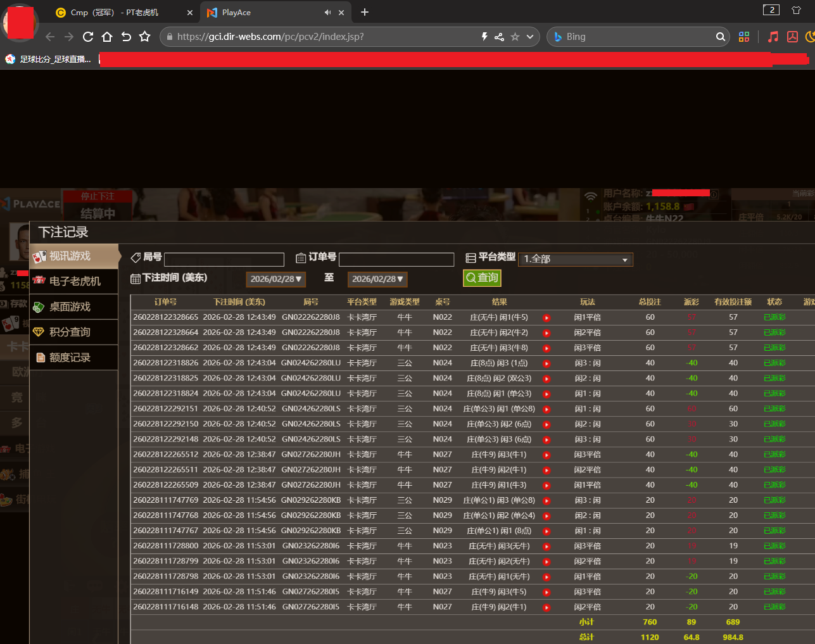815x644 pixels.
Task: Go to browser home page icon
Action: (x=107, y=37)
